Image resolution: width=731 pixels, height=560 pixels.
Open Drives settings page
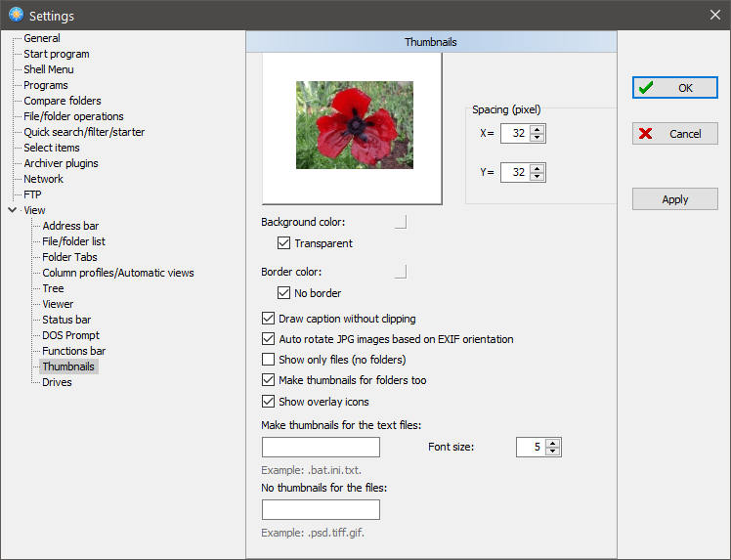57,382
